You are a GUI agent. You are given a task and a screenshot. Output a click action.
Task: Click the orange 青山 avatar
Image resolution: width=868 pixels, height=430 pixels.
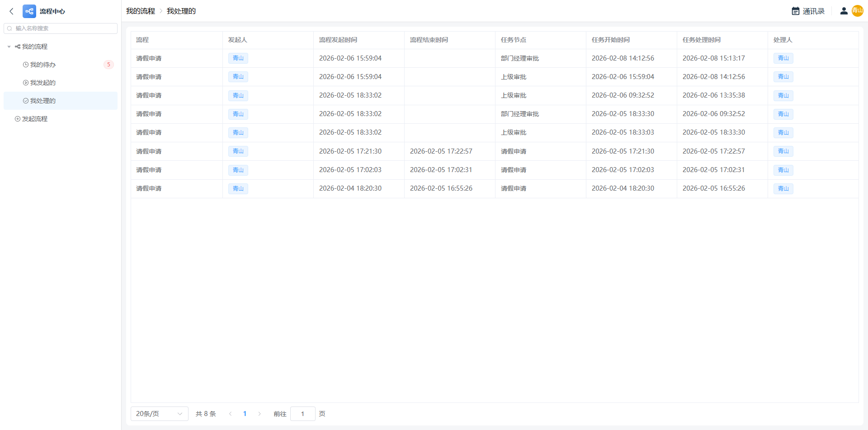tap(857, 11)
